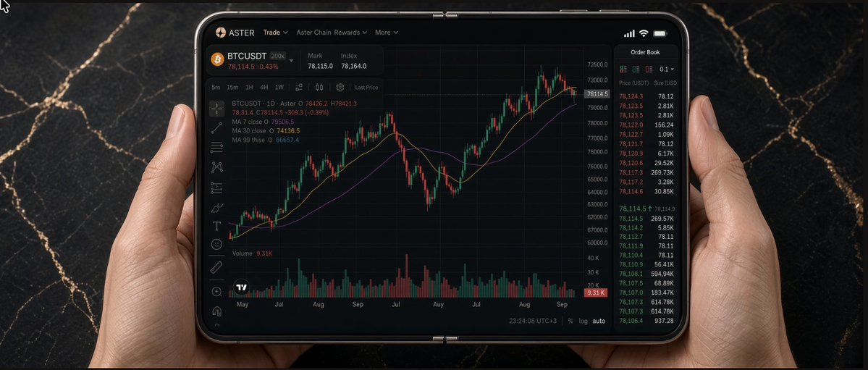Select the brush drawing tool
Viewport: 868px width, 370px height.
click(x=216, y=208)
